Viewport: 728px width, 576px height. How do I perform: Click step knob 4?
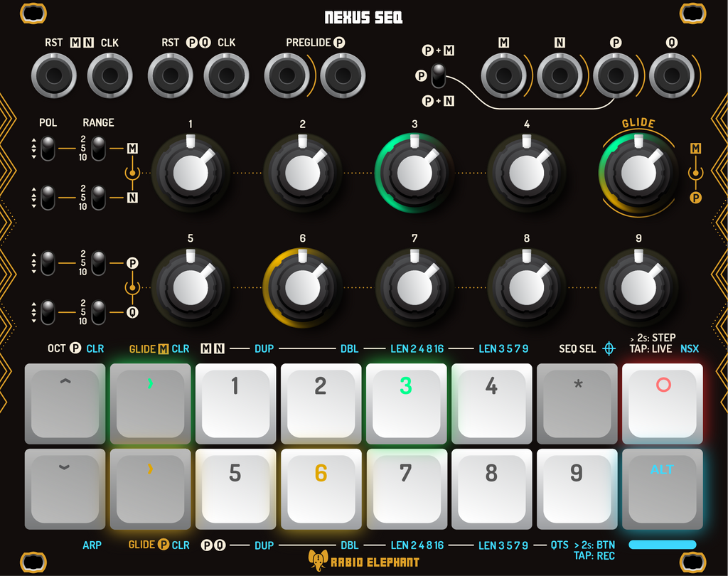point(527,173)
